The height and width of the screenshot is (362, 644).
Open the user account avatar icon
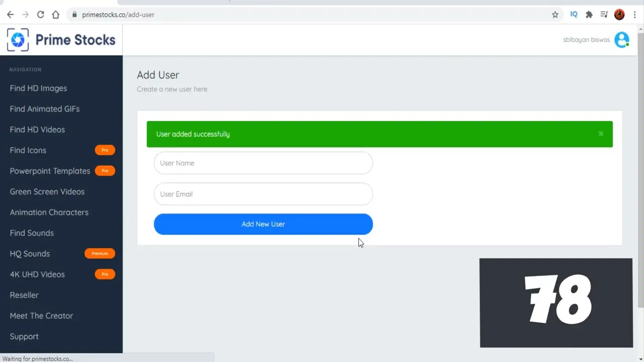[622, 40]
